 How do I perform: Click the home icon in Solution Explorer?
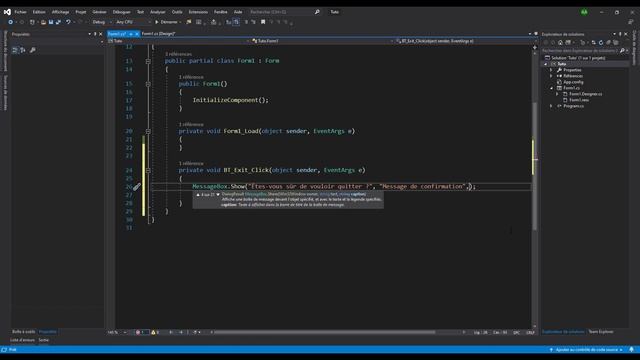pos(560,42)
